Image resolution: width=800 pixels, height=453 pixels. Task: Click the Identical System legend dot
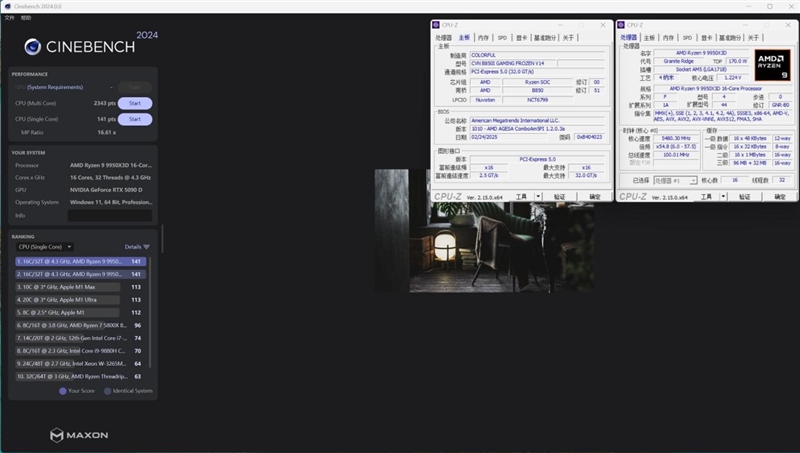107,391
